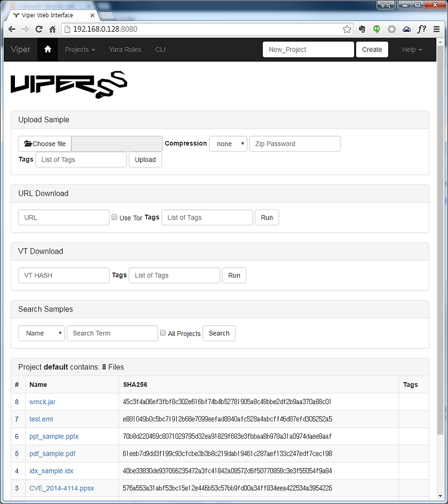Click the green circular extension icon
This screenshot has height=504, width=448.
pyautogui.click(x=377, y=29)
